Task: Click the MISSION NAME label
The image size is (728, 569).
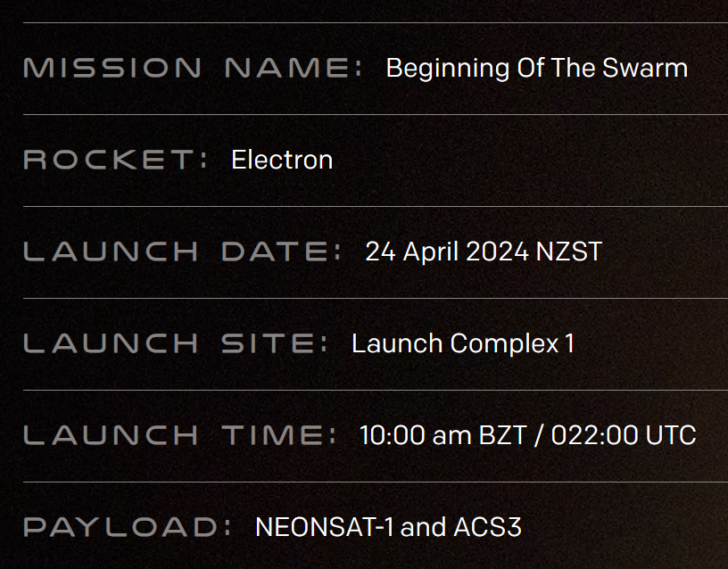Action: point(193,68)
